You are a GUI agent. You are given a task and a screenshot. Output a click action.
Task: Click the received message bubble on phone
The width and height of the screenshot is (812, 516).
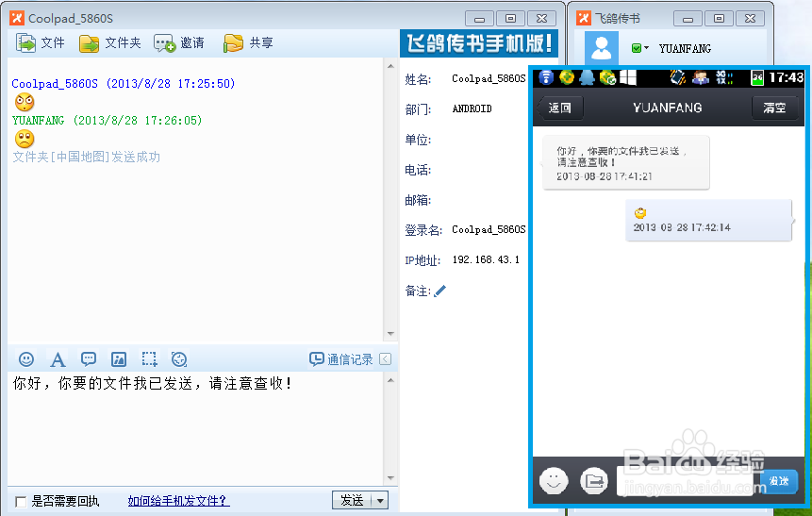click(625, 162)
